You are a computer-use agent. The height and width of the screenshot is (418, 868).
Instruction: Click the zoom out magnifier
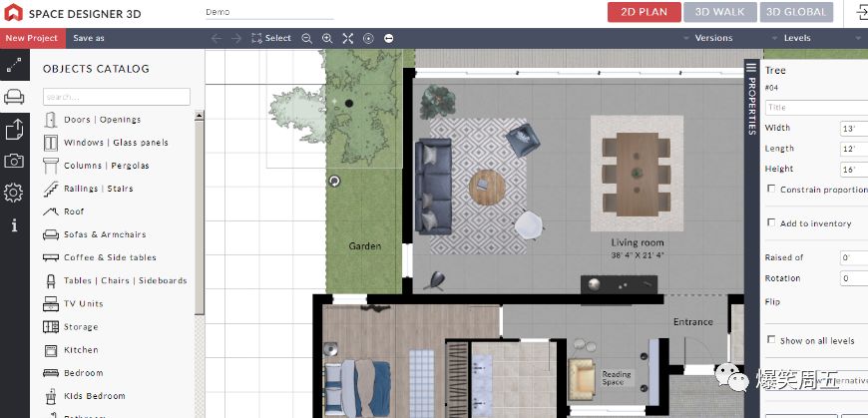(306, 38)
